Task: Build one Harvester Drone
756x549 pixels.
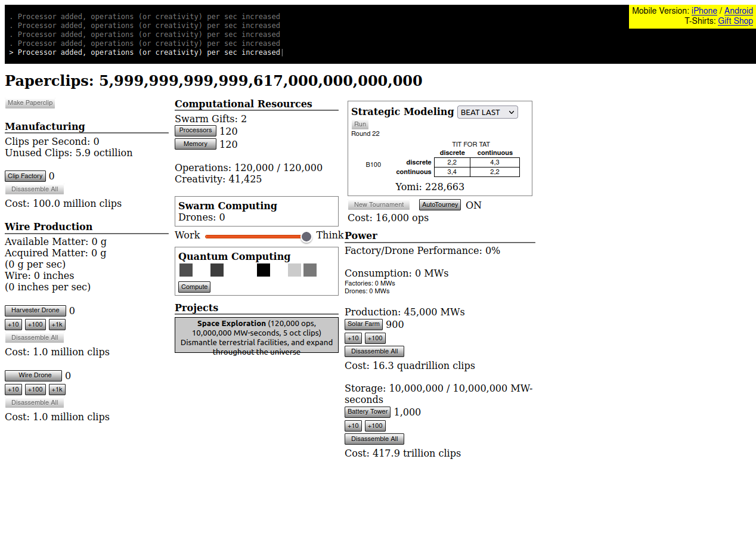Action: point(35,311)
